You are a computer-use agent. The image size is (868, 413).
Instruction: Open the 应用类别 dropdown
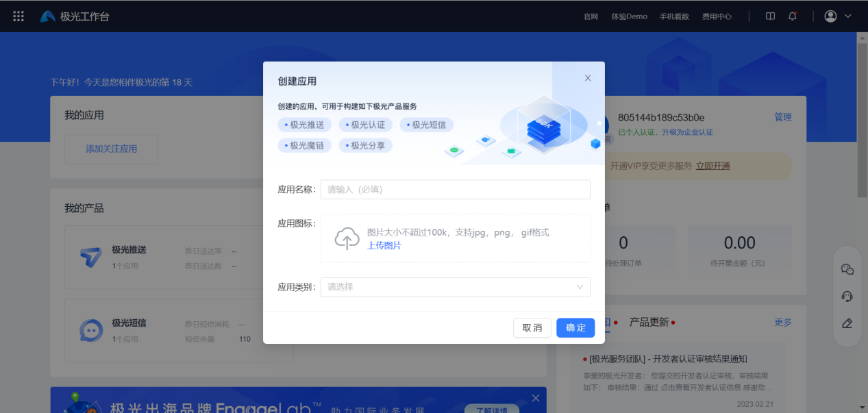click(456, 287)
